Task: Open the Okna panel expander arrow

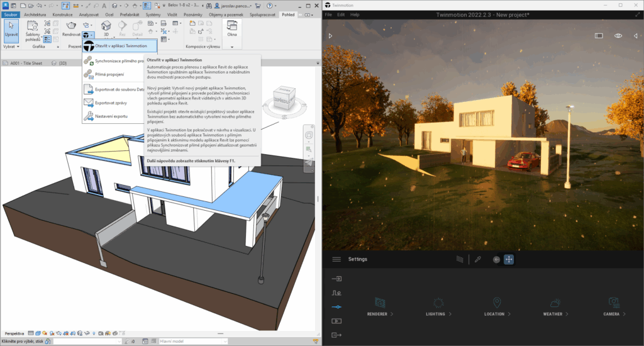Action: tap(232, 47)
